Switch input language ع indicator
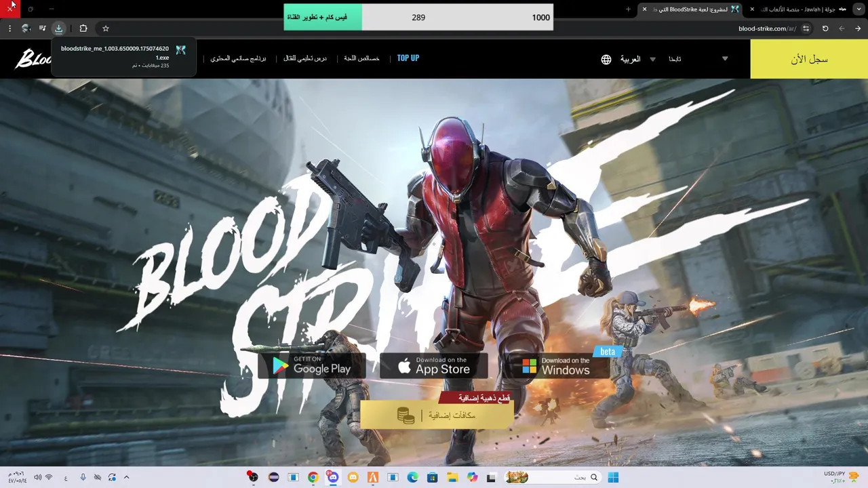This screenshot has height=488, width=868. click(66, 478)
